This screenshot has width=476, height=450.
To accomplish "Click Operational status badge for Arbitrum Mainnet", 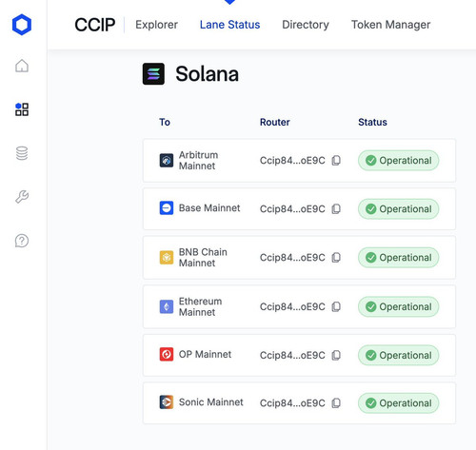I will click(x=399, y=161).
